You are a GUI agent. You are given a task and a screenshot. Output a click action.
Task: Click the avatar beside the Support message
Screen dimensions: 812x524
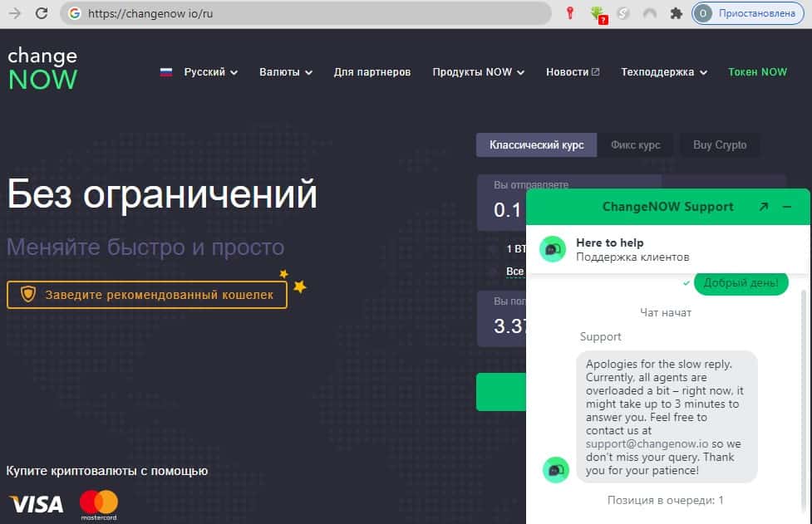pyautogui.click(x=556, y=470)
